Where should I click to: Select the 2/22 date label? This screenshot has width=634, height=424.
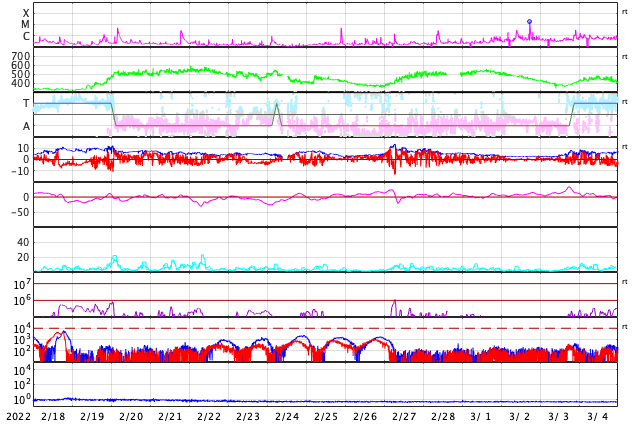pos(209,416)
